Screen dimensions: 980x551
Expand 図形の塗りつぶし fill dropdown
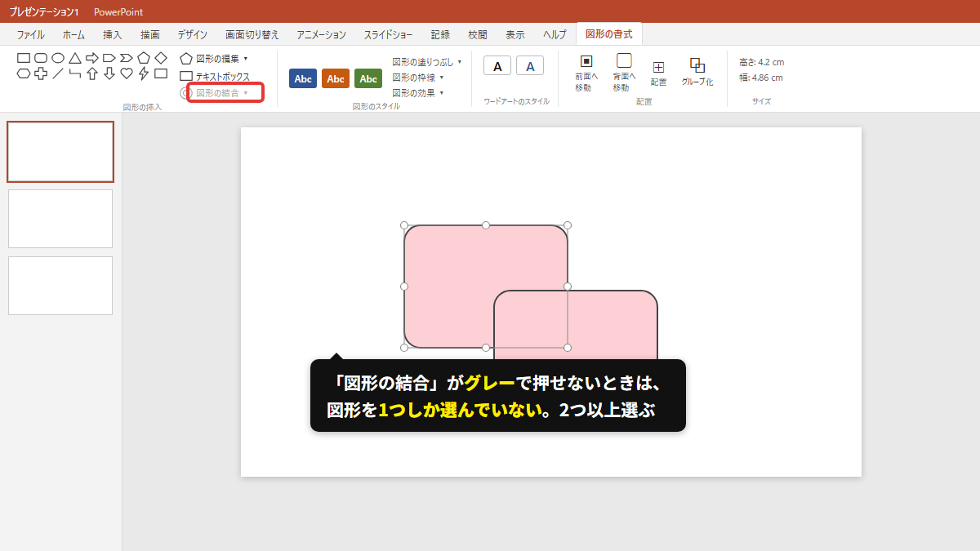(x=427, y=62)
